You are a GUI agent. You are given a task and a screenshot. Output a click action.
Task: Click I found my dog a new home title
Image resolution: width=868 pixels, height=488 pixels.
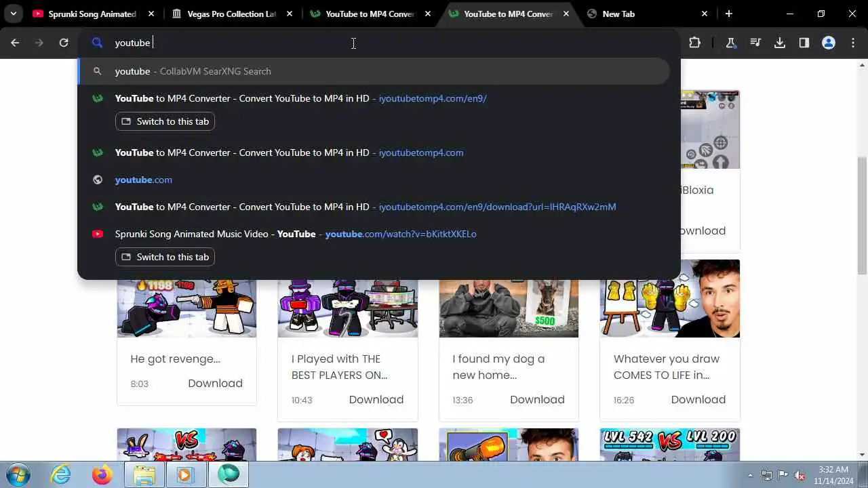tap(498, 367)
